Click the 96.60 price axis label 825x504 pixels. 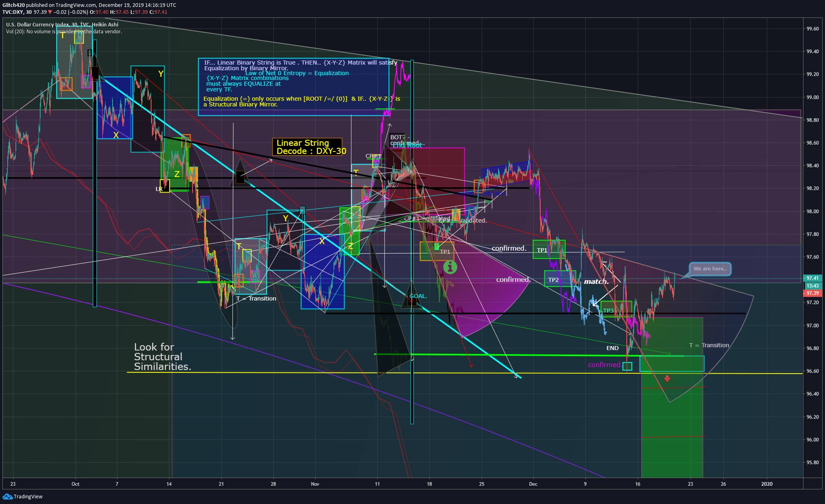tap(812, 371)
